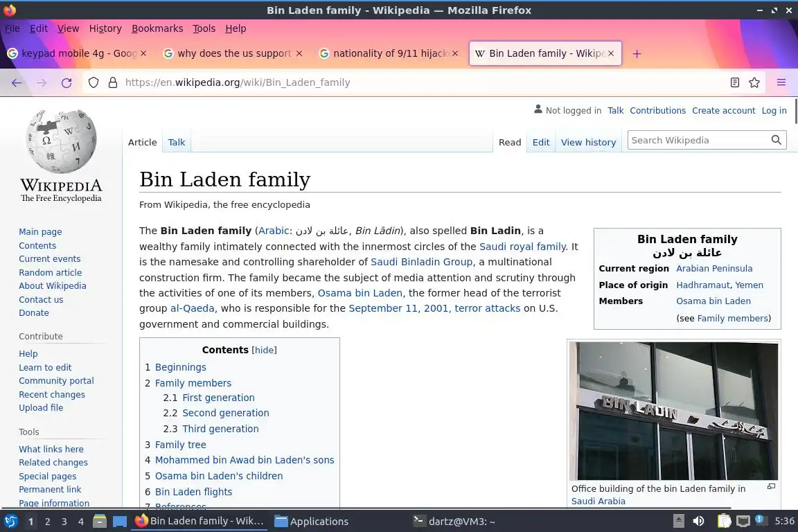Open the Osama bin Laden link in paragraph
The height and width of the screenshot is (532, 798).
[x=360, y=293]
